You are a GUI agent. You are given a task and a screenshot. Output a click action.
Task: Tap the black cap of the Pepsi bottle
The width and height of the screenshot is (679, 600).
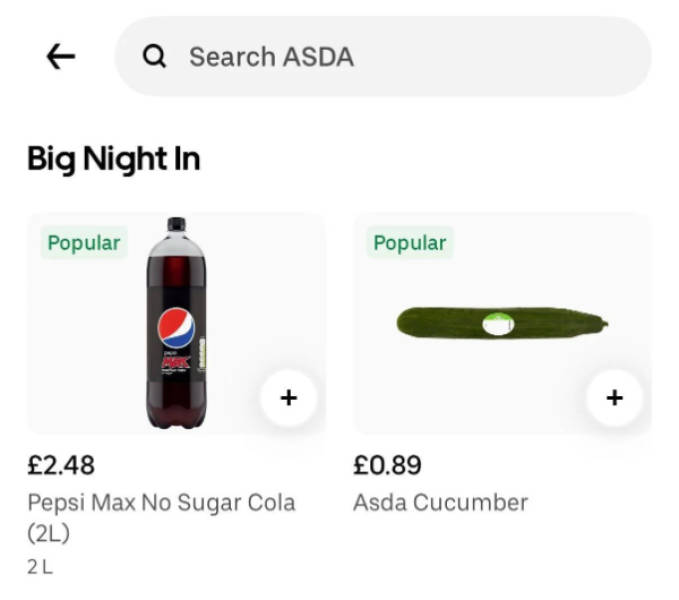point(177,226)
